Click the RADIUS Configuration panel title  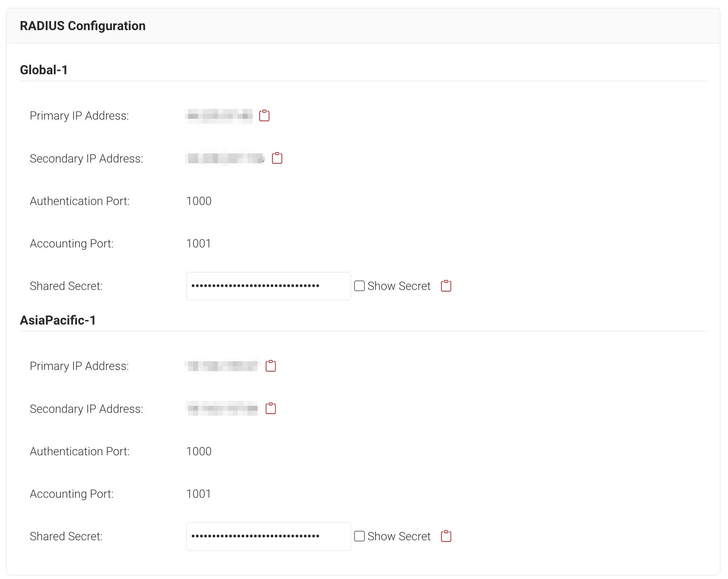point(83,26)
